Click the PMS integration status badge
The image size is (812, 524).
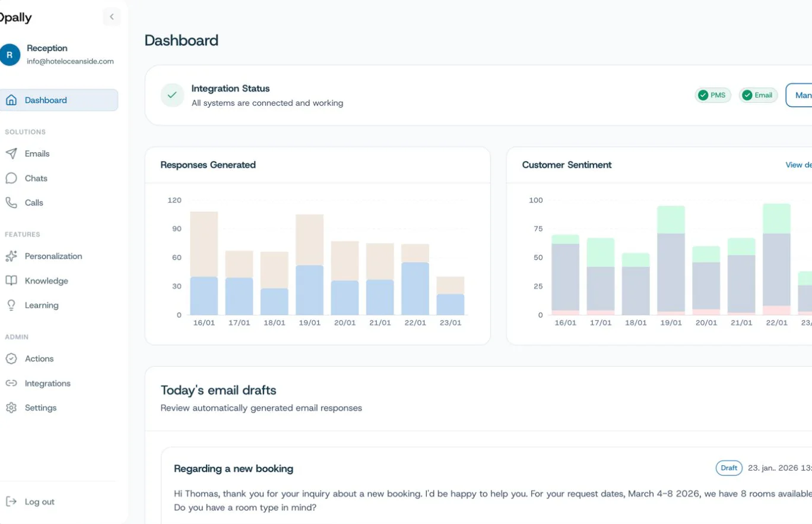(x=713, y=95)
